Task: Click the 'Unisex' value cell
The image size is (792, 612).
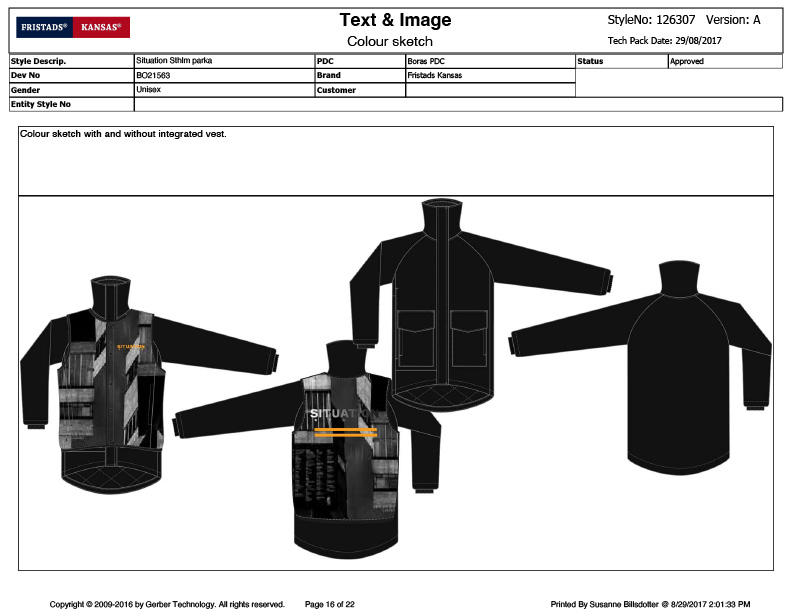Action: tap(224, 90)
